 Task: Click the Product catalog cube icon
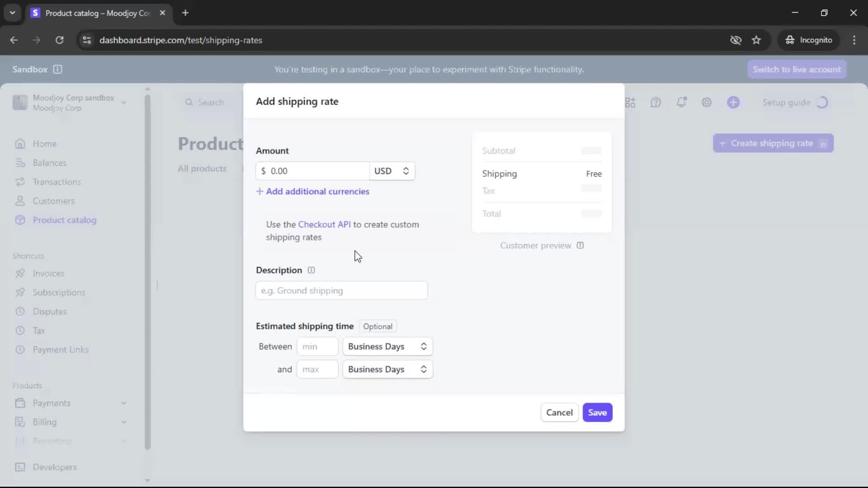20,220
